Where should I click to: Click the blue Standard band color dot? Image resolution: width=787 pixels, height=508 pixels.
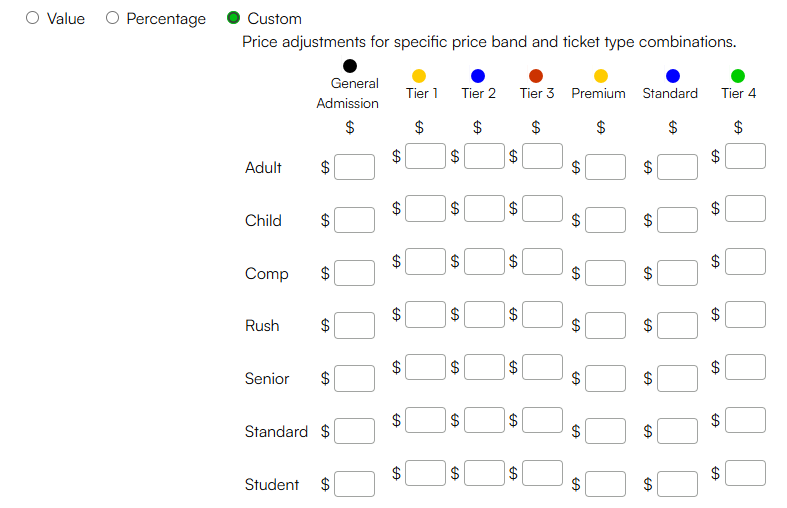pyautogui.click(x=673, y=76)
